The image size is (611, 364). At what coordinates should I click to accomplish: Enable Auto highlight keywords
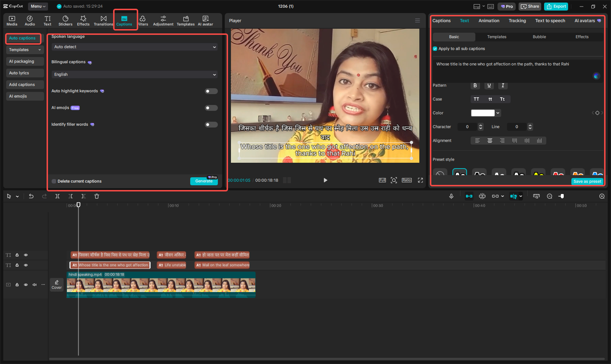211,91
